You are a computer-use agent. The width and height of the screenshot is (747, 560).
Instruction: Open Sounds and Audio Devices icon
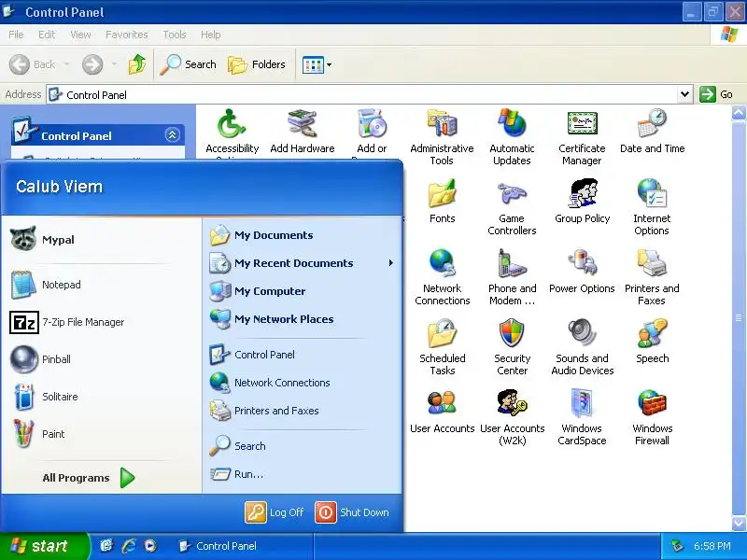coord(582,347)
